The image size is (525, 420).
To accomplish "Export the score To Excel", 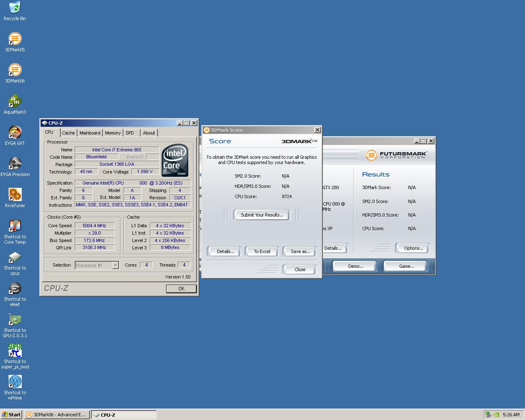I will click(x=262, y=251).
